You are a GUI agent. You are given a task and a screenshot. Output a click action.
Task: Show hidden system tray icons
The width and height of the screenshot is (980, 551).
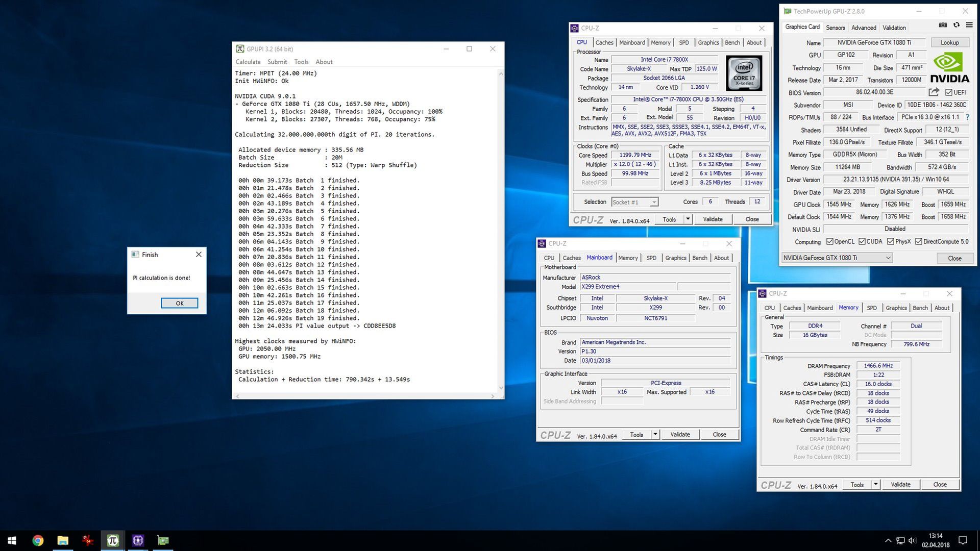888,541
